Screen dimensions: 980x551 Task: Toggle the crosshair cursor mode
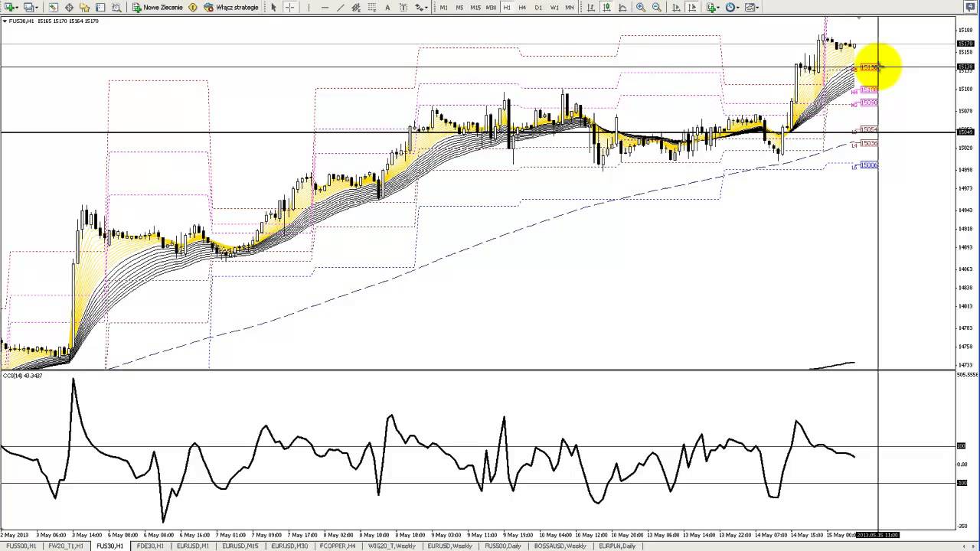289,7
